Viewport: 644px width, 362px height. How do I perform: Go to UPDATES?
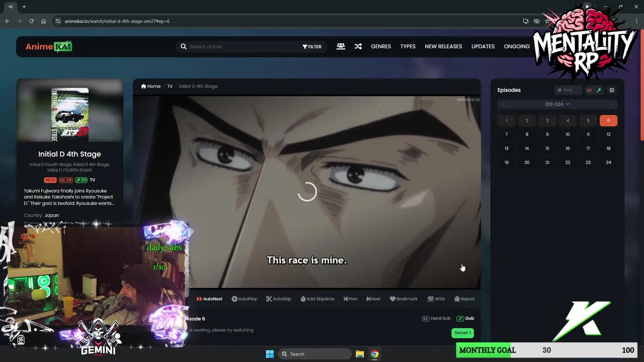[x=483, y=46]
